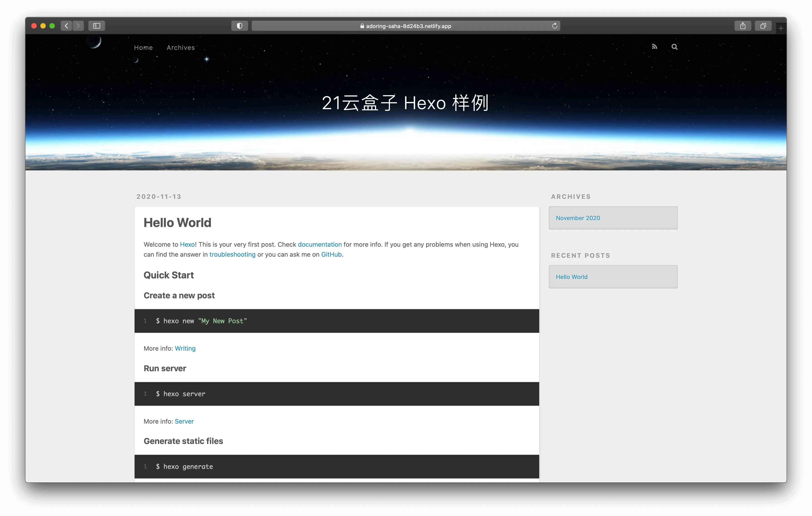The width and height of the screenshot is (812, 516).
Task: Open the privacy shield report icon
Action: coord(239,26)
